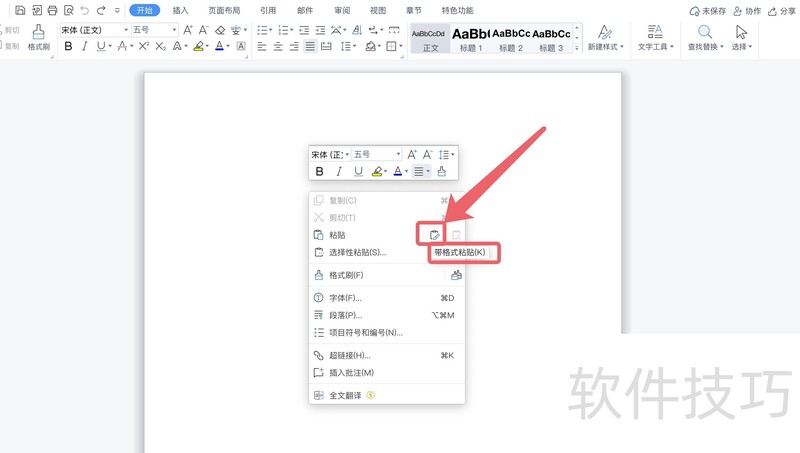Apply yellow highlight color in the ribbon

tap(198, 46)
